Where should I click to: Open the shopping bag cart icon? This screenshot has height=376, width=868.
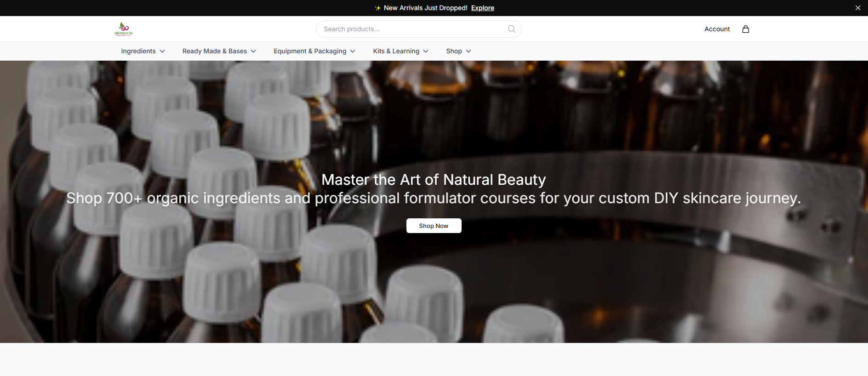click(745, 29)
